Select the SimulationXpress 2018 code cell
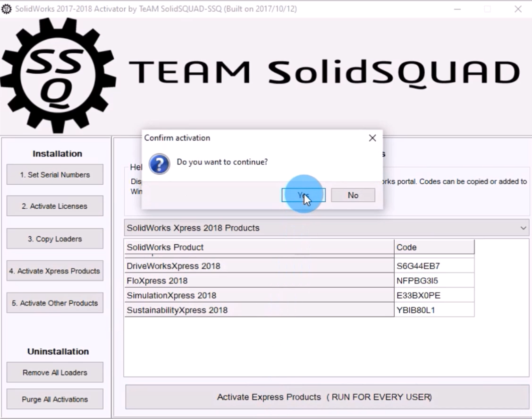The width and height of the screenshot is (532, 419). tap(434, 295)
